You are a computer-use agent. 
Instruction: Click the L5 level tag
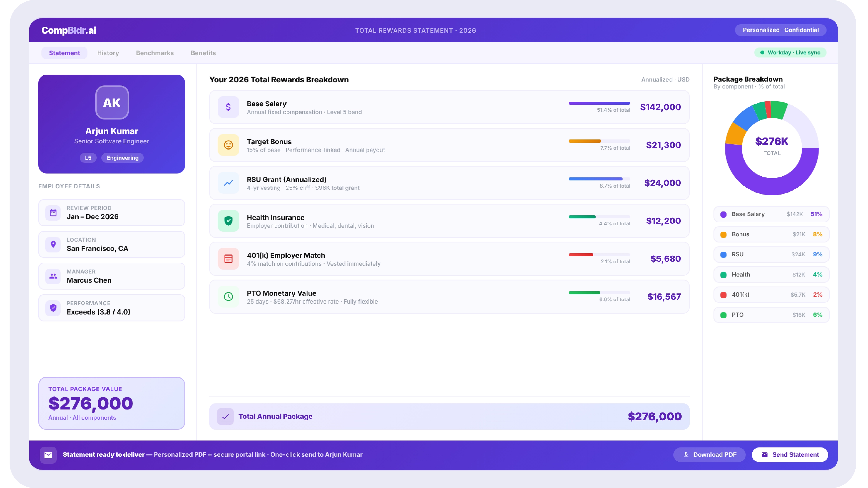click(x=88, y=158)
